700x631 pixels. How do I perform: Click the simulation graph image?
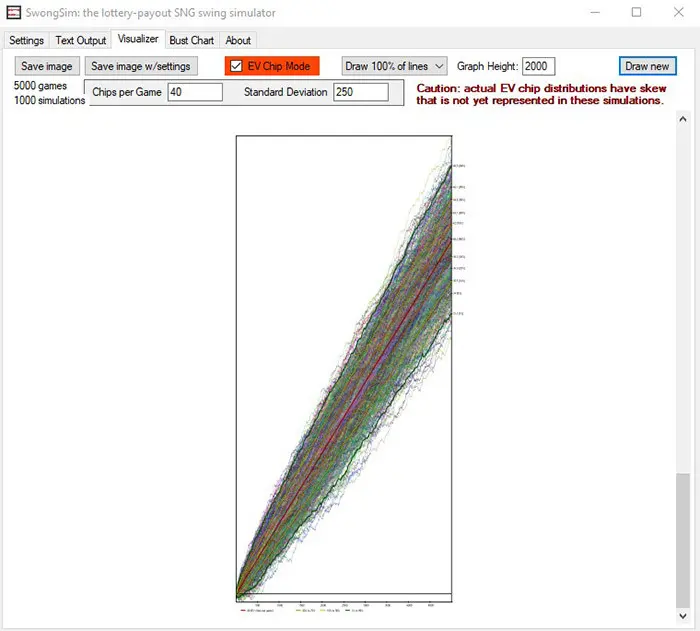point(345,370)
